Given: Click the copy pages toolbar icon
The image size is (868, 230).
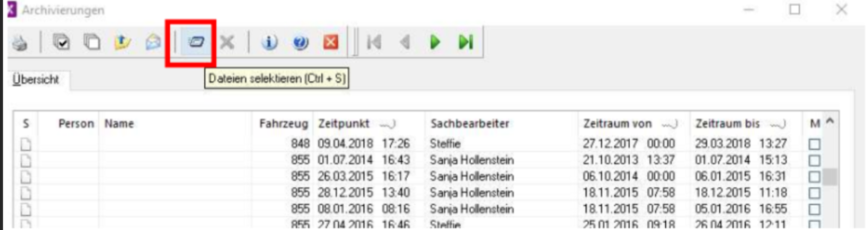Looking at the screenshot, I should [92, 42].
